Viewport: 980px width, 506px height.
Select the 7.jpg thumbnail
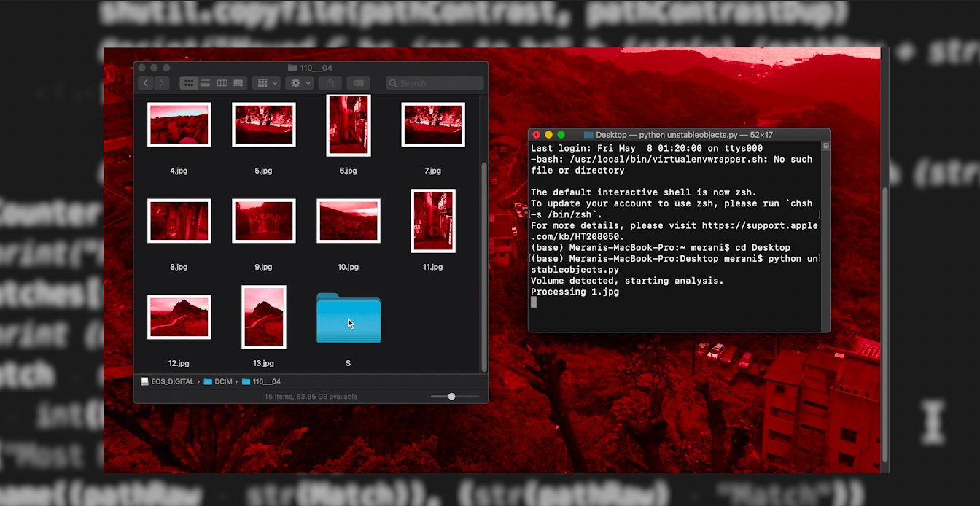point(432,125)
